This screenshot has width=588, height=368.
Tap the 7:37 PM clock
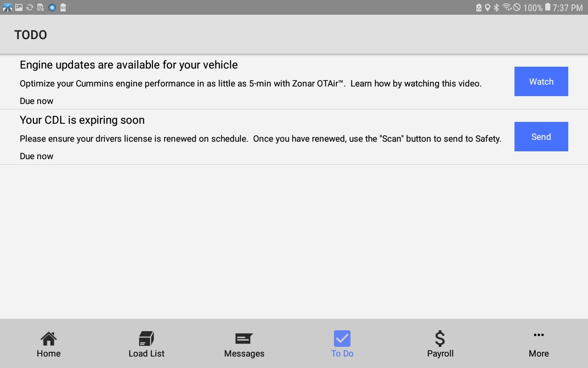pos(568,8)
